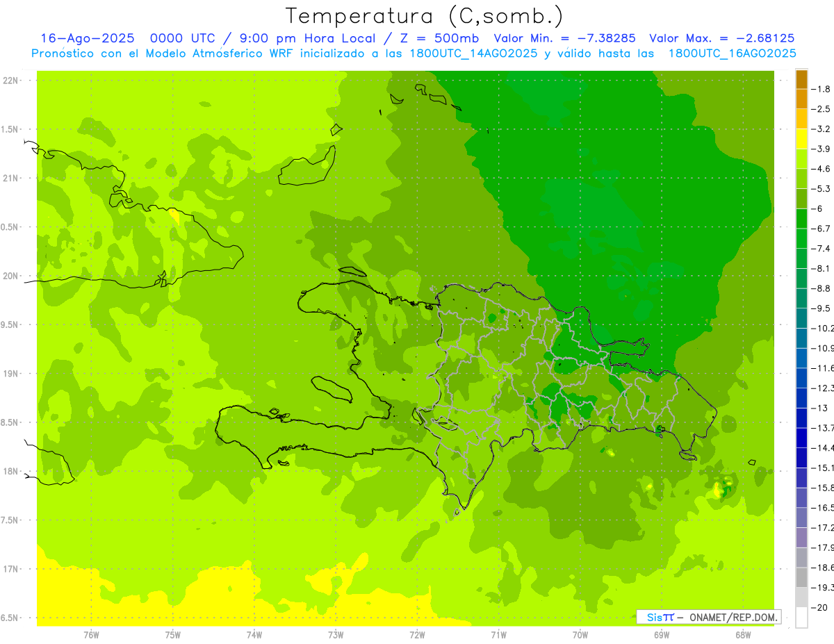Click the '21N' latitude axis label
The height and width of the screenshot is (644, 834).
click(11, 179)
